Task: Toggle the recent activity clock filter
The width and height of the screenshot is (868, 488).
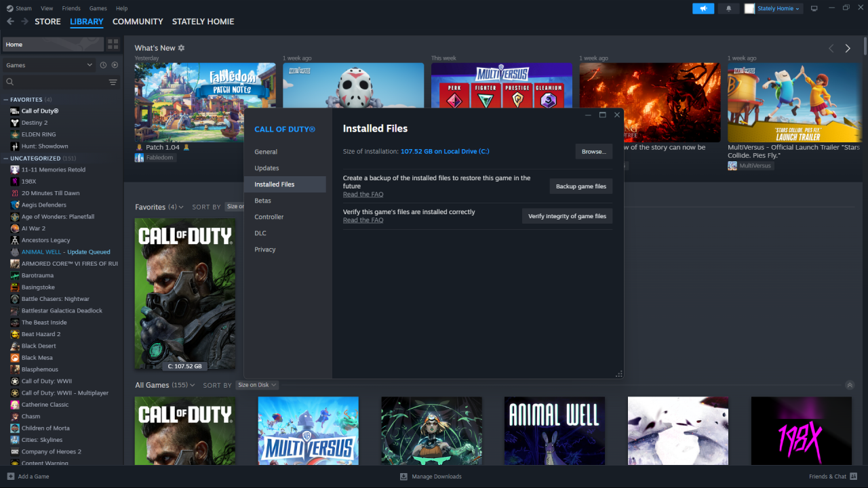Action: [103, 65]
